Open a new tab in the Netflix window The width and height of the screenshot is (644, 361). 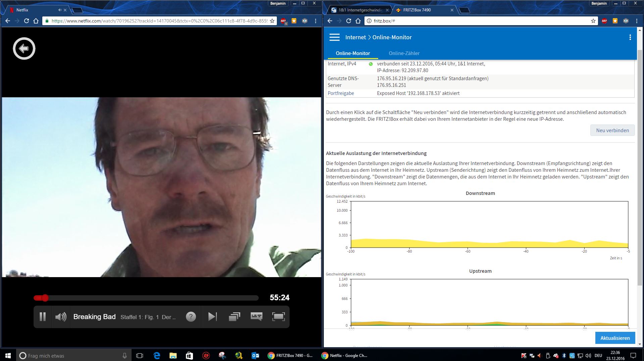point(77,10)
